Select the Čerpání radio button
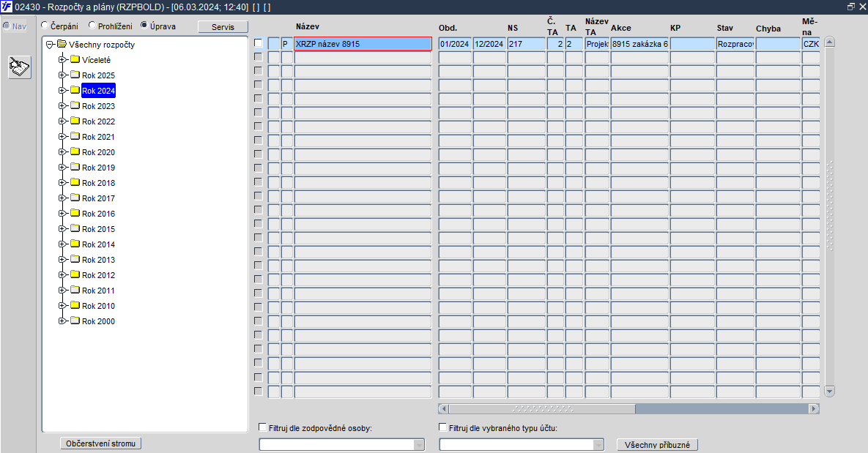The width and height of the screenshot is (868, 453). (x=45, y=26)
